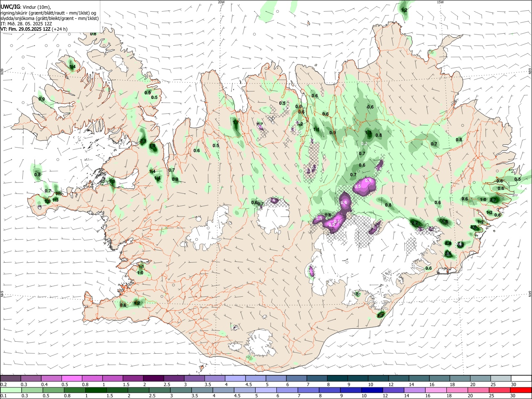The height and width of the screenshot is (399, 532).
Task: Click the pink snow-scale swatch labeled 0.5
Action: 71,378
